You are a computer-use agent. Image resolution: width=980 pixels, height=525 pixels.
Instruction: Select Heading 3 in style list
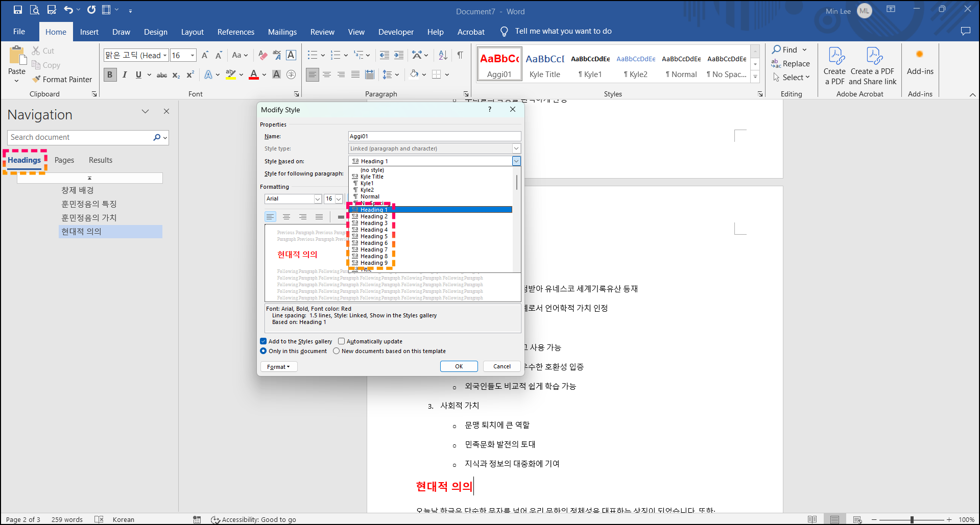coord(374,223)
